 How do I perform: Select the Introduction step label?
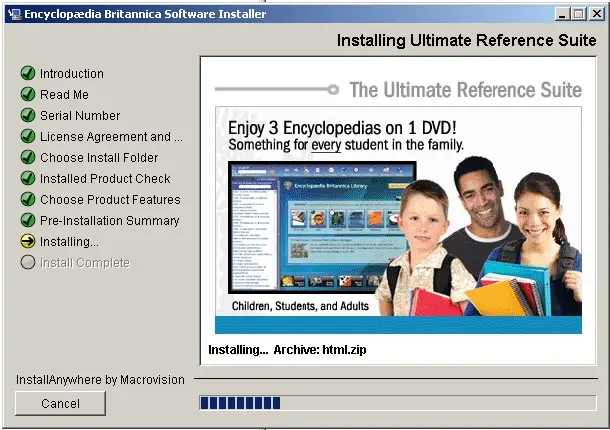(72, 74)
